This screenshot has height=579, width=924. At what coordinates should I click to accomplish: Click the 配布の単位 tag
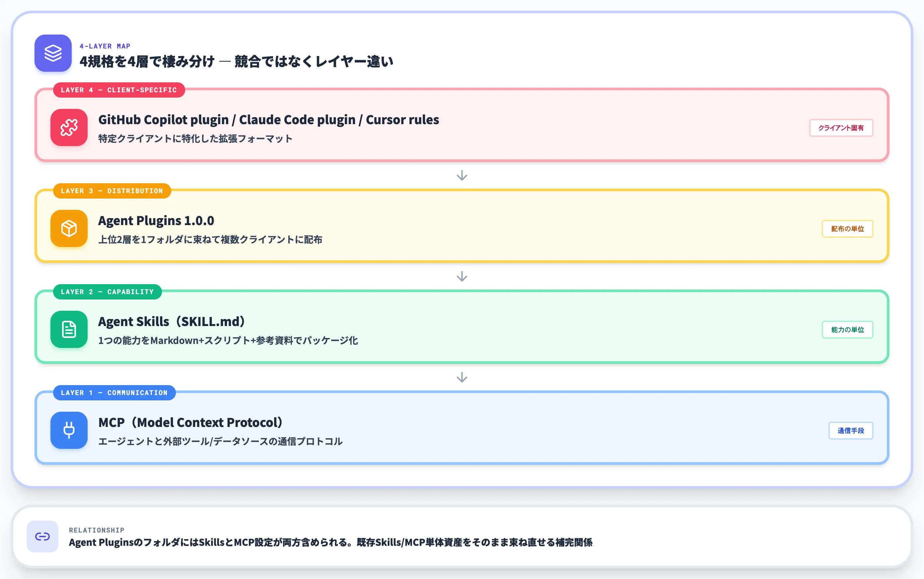[x=847, y=229]
